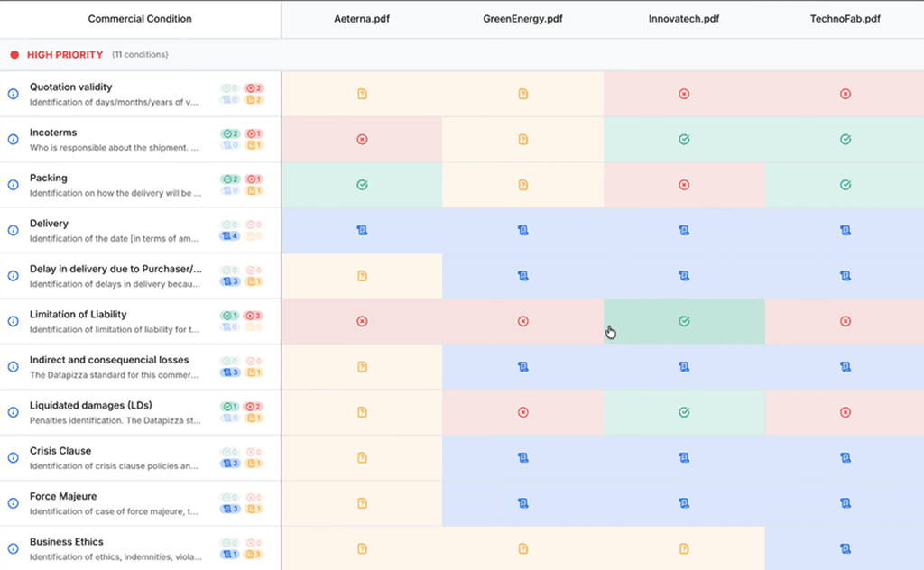The width and height of the screenshot is (924, 570).
Task: Click the blue count badge on the Delivery row
Action: [x=229, y=236]
